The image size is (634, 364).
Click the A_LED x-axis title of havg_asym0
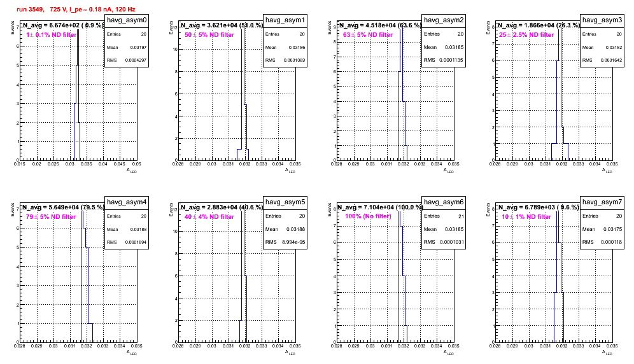(x=132, y=171)
